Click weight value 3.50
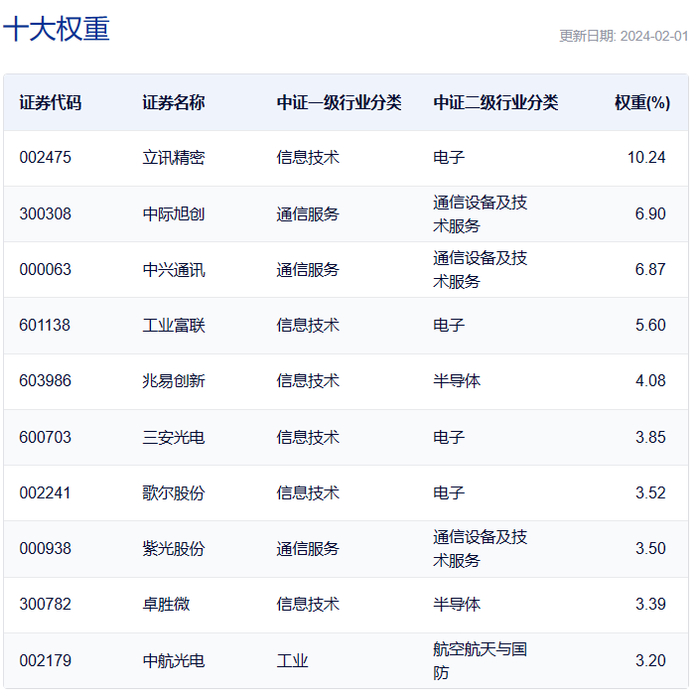 (650, 549)
